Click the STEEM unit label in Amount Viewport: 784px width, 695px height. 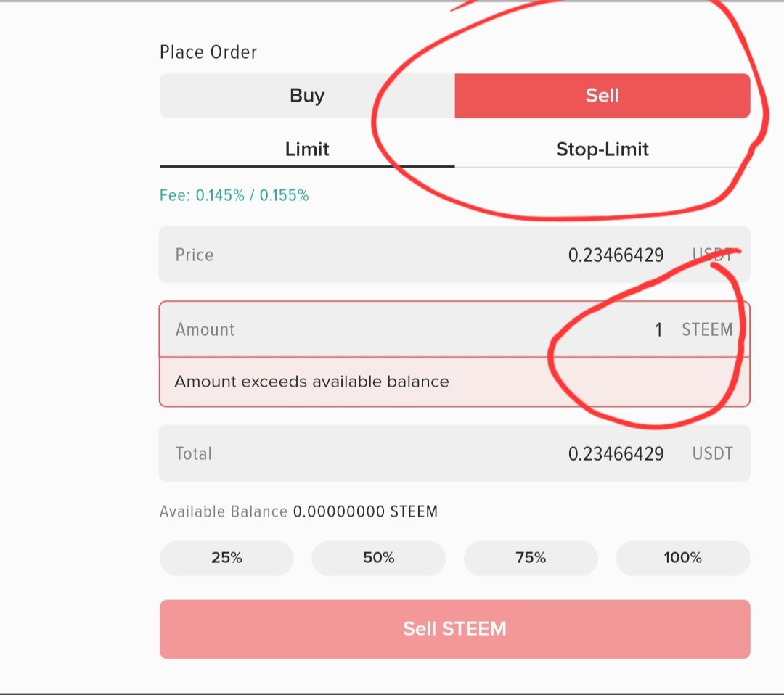(707, 330)
